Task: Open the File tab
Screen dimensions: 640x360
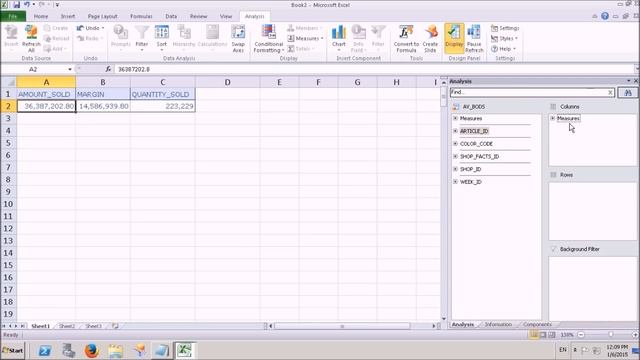Action: pos(13,16)
